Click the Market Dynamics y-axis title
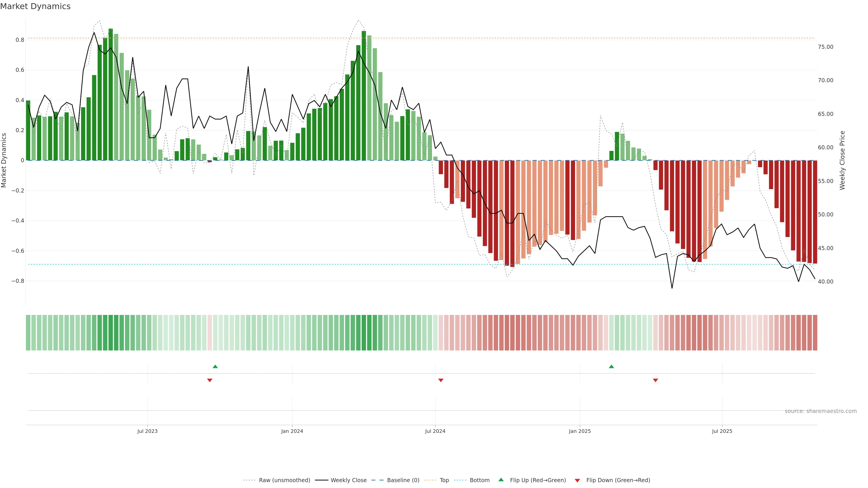This screenshot has width=868, height=488. (4, 160)
